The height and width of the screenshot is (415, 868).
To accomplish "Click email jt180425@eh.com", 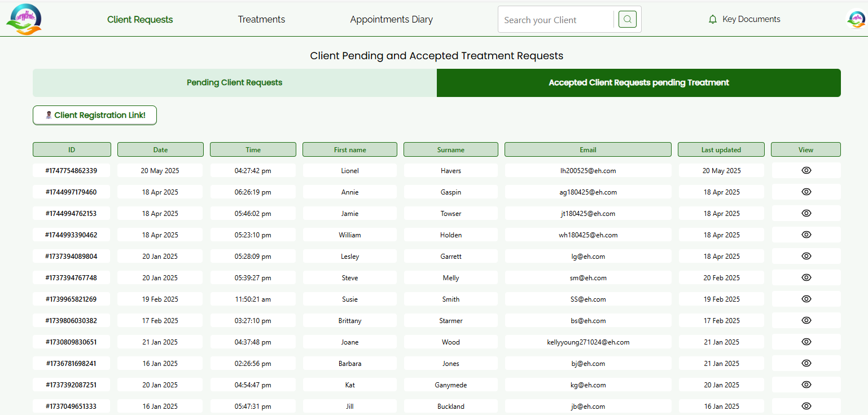I will click(x=588, y=214).
